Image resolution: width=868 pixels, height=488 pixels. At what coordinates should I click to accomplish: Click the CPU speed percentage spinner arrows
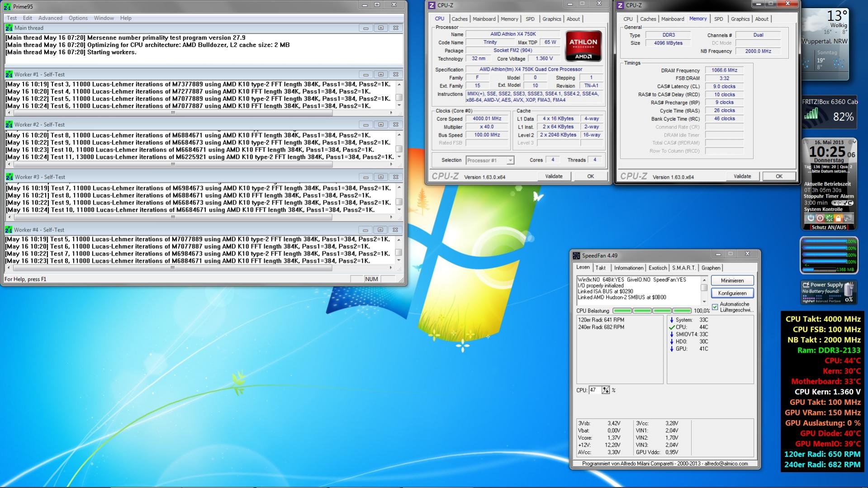coord(606,390)
